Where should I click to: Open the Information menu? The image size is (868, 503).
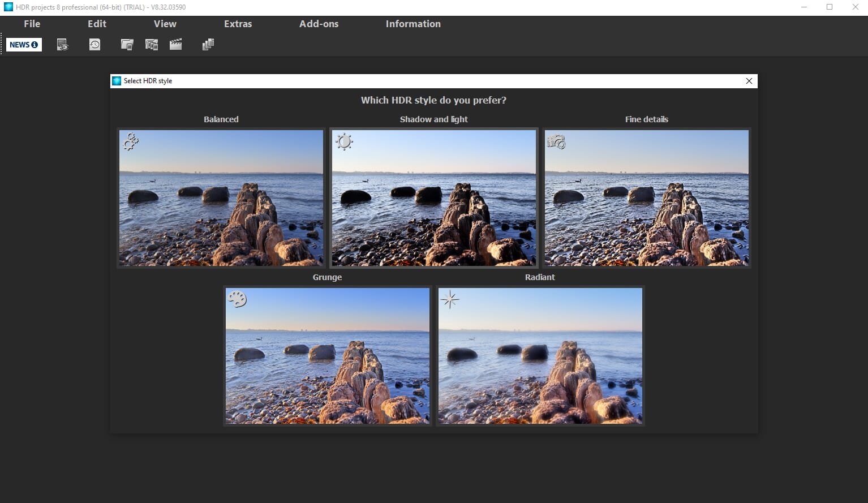(x=413, y=24)
